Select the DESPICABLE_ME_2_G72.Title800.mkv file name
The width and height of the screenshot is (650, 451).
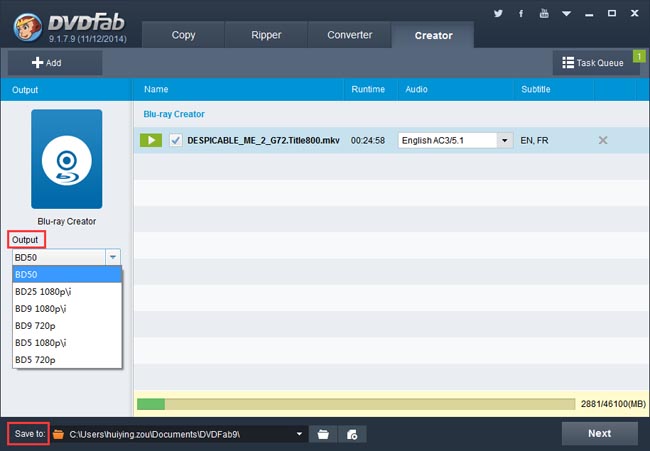click(263, 141)
